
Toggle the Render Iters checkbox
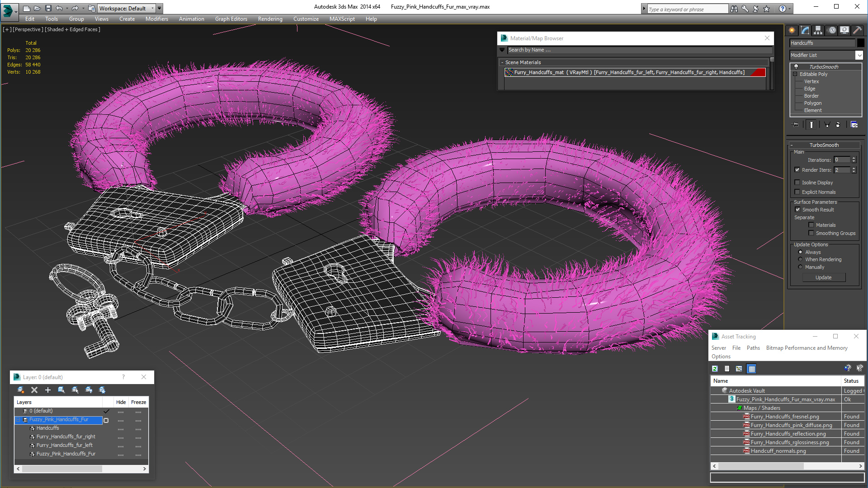pyautogui.click(x=797, y=170)
